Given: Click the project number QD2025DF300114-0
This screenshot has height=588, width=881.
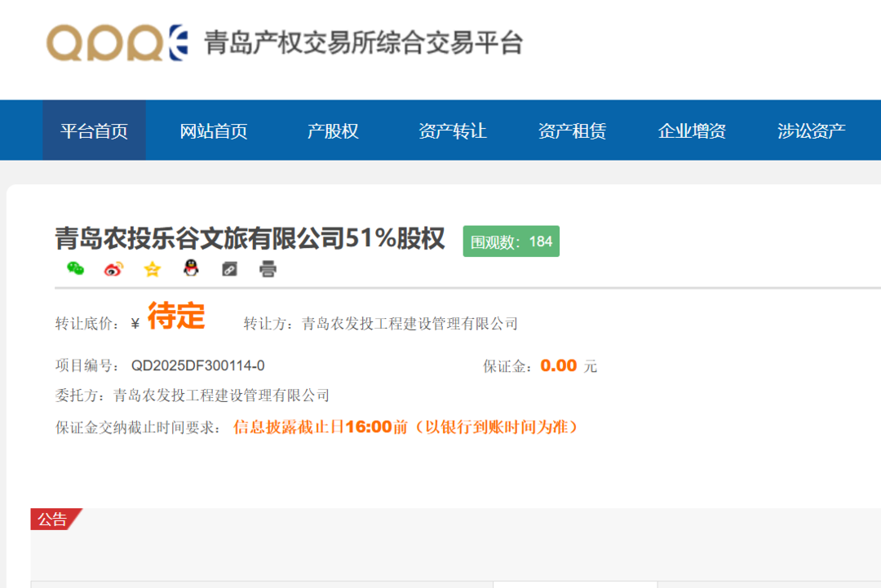Looking at the screenshot, I should pyautogui.click(x=197, y=365).
